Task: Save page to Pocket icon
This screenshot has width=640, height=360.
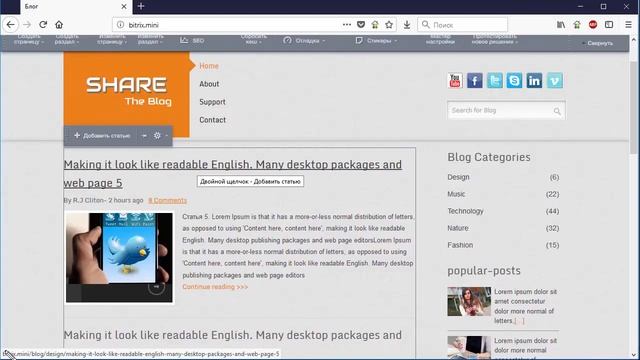Action: coord(361,24)
